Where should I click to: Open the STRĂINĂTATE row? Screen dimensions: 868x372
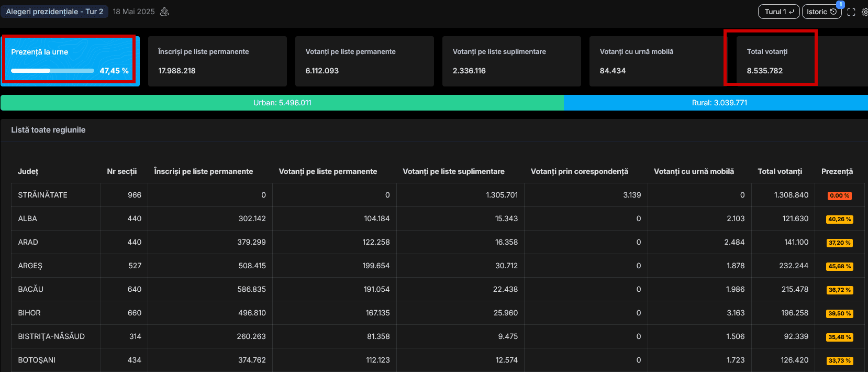[x=43, y=195]
